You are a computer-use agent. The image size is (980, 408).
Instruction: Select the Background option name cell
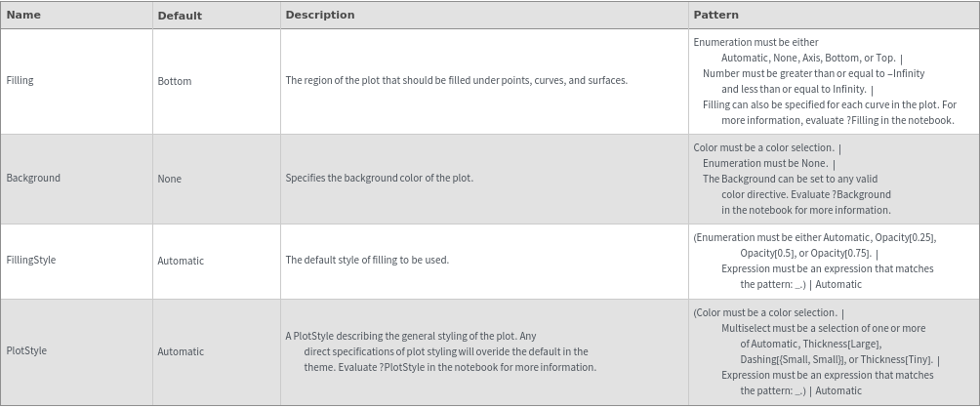click(x=33, y=178)
